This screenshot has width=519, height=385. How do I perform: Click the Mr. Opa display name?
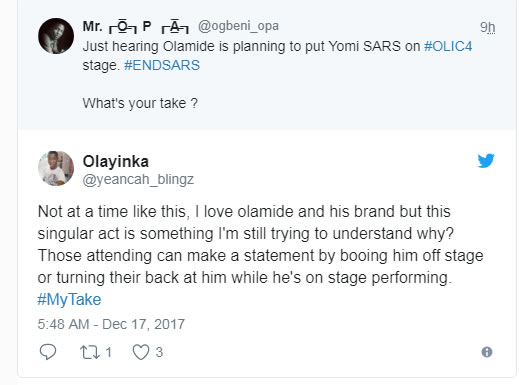coord(136,27)
